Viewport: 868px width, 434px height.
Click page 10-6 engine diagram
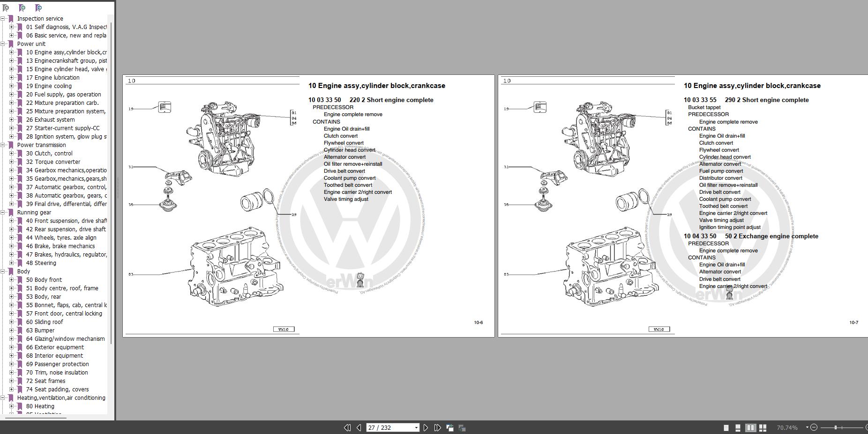212,205
